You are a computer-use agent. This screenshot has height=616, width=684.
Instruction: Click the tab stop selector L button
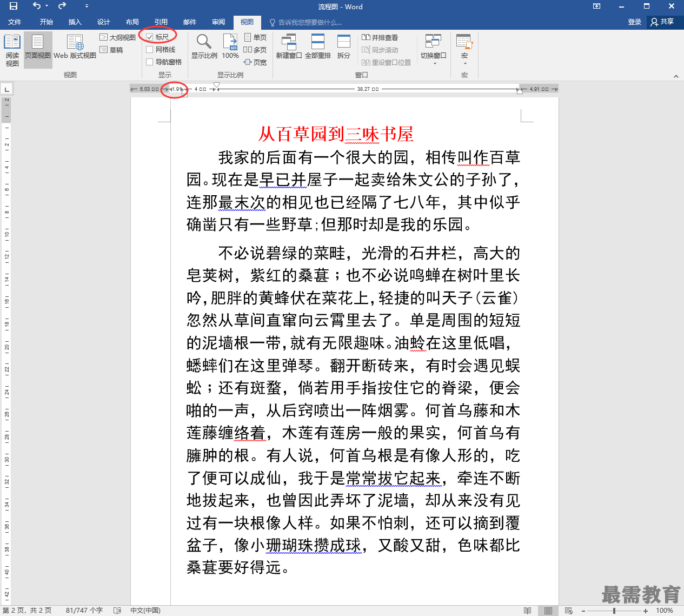tap(6, 89)
